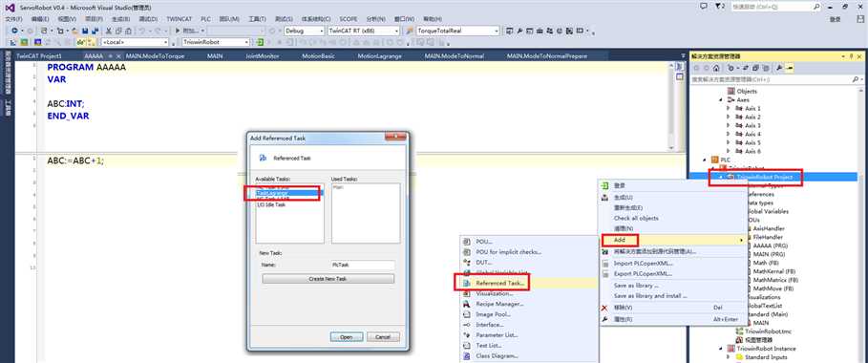
Task: Click the Axis 1 icon in Solution Explorer
Action: (x=739, y=109)
